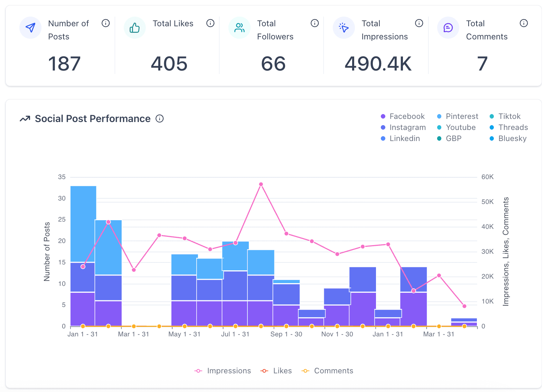Toggle Instagram series in chart legend
Screen dimensions: 546x392
tap(403, 127)
